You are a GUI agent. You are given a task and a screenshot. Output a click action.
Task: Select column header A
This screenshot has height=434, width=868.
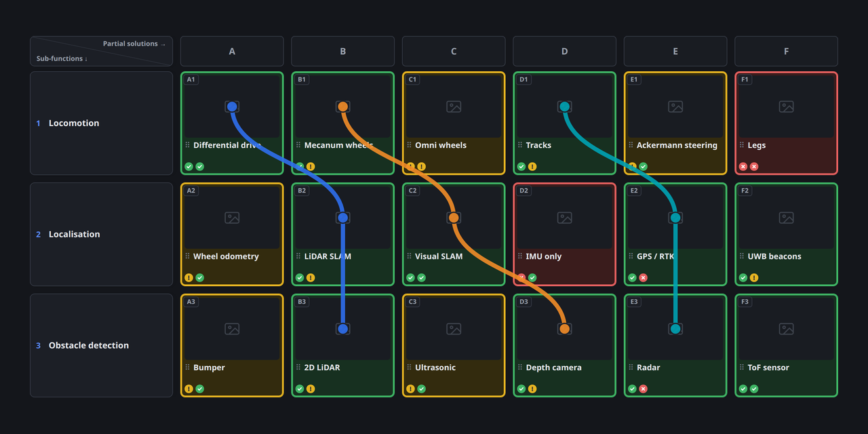232,52
